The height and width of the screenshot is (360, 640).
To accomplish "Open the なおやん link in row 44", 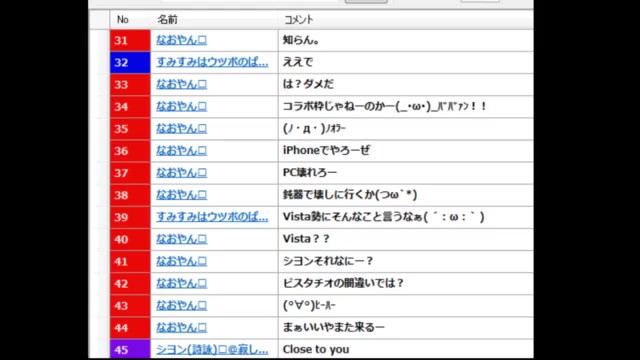I will [181, 327].
